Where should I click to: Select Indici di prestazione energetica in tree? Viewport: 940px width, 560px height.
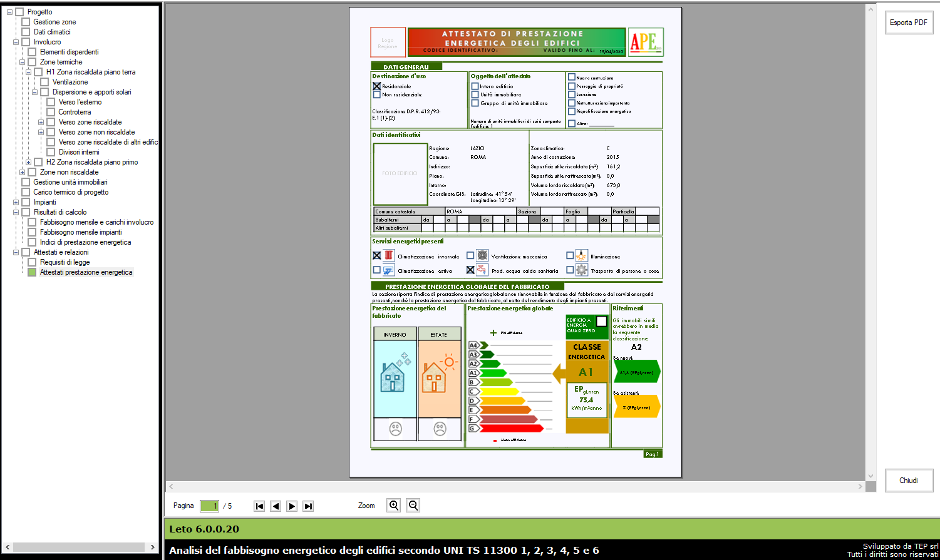click(x=85, y=242)
